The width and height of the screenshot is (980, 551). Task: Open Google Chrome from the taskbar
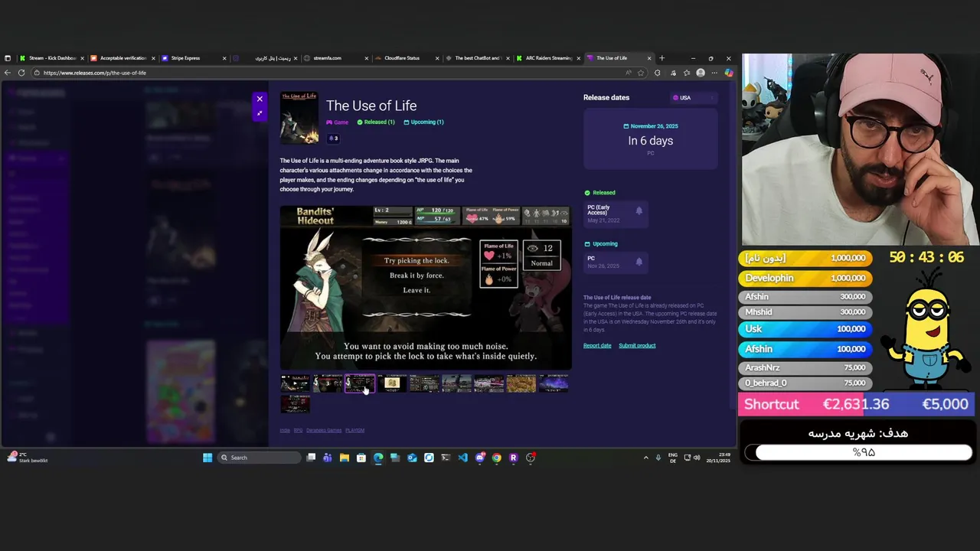497,458
